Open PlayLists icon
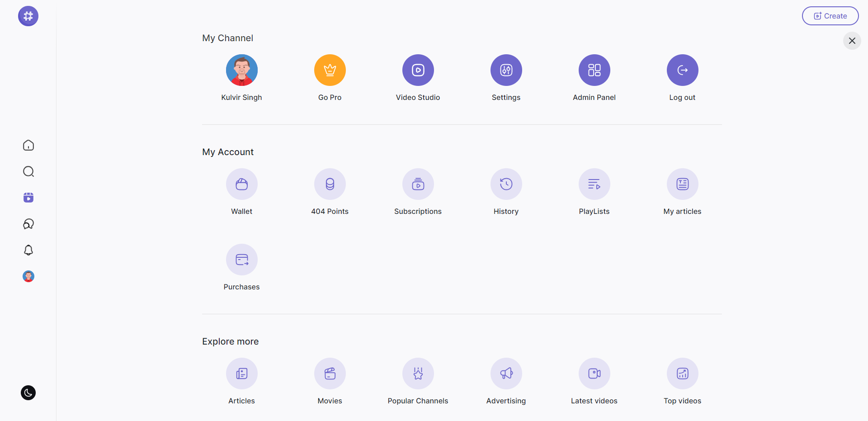Image resolution: width=868 pixels, height=421 pixels. [594, 184]
